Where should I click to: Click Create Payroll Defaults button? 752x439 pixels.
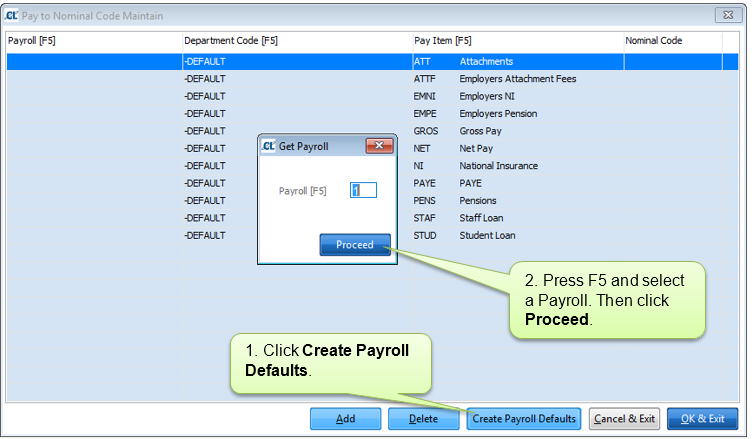[523, 418]
